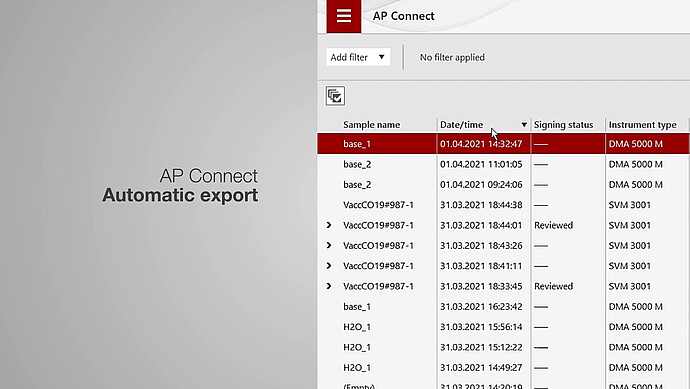Image resolution: width=690 pixels, height=389 pixels.
Task: Click date cell 31.03.2021 18:43:26
Action: (x=481, y=246)
